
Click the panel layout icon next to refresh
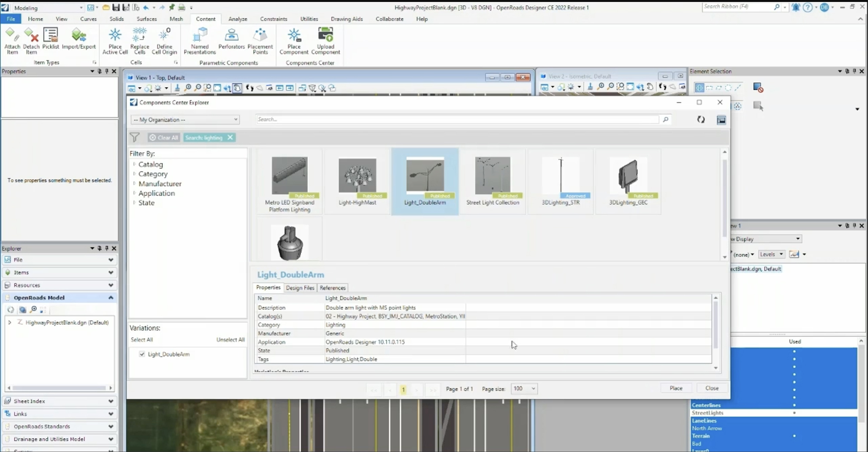point(721,120)
